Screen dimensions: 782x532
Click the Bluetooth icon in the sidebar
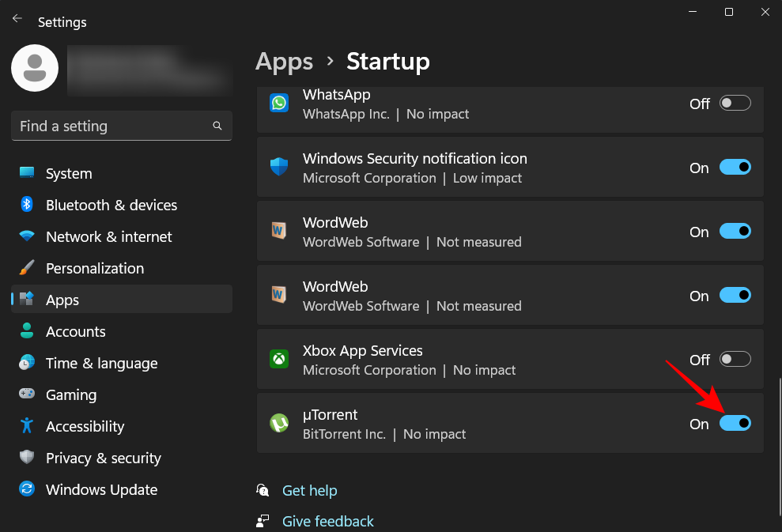coord(26,205)
